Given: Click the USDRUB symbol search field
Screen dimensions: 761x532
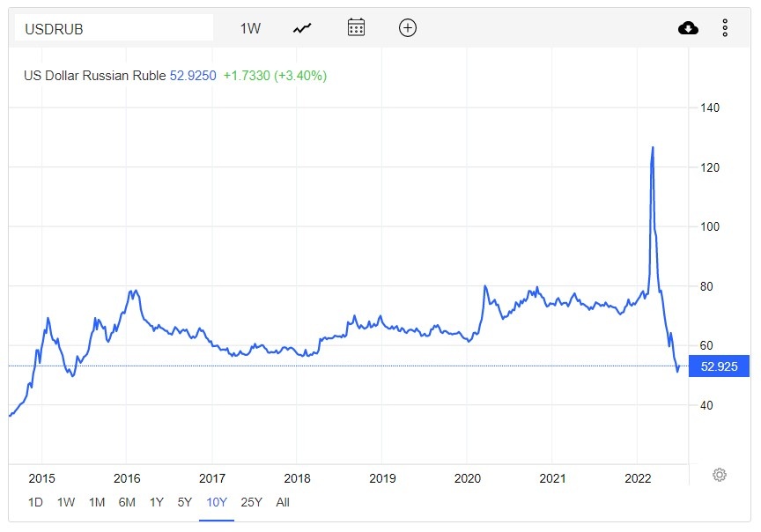Looking at the screenshot, I should 115,28.
